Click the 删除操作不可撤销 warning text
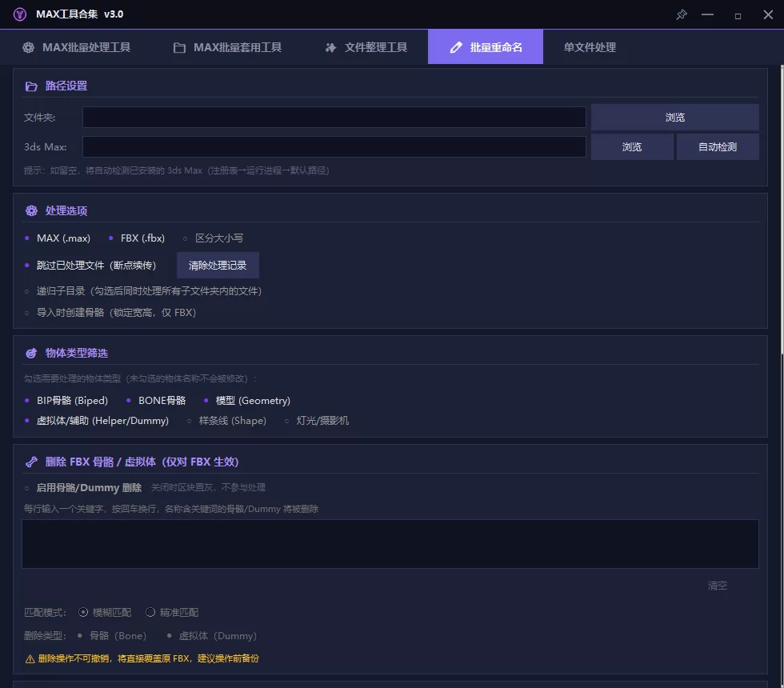Screen dimensions: 784x688 (x=149, y=658)
